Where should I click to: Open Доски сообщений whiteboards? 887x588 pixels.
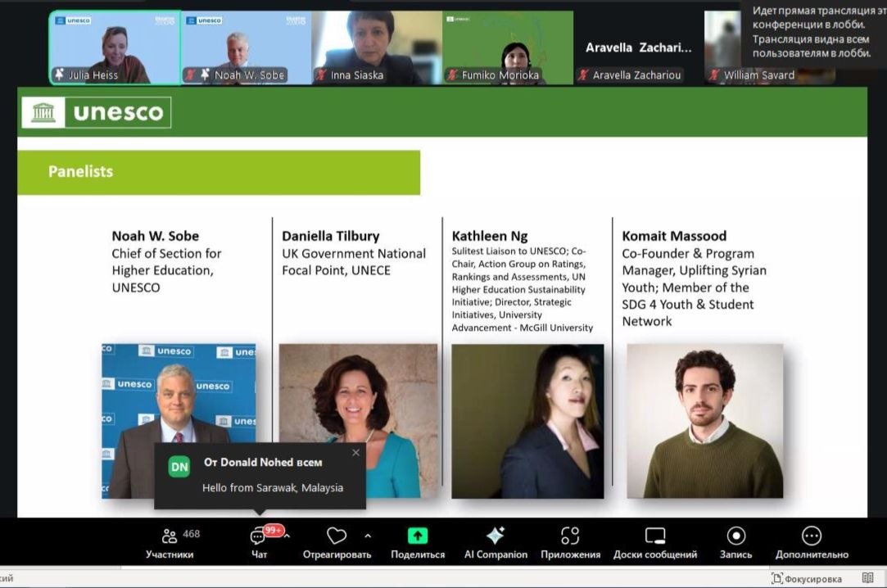[x=654, y=542]
